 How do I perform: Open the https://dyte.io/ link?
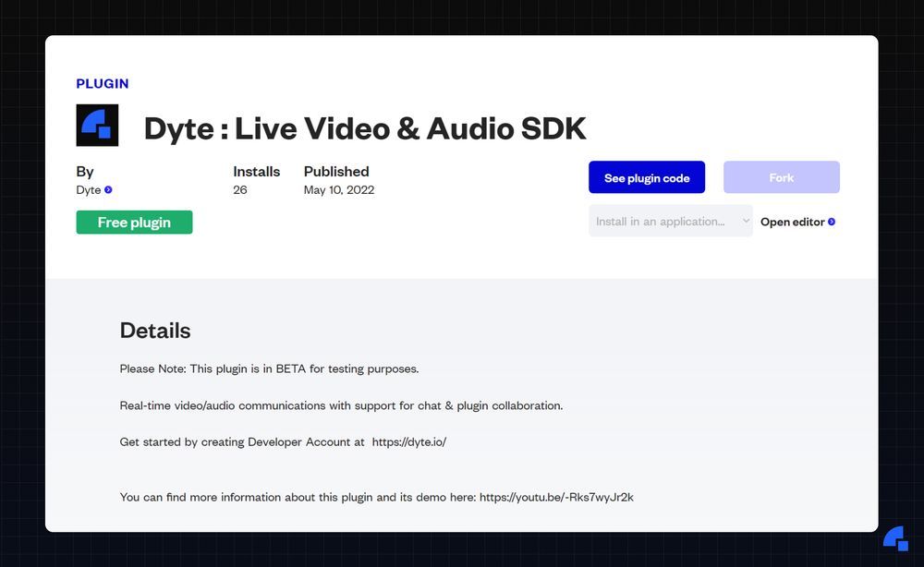point(409,441)
